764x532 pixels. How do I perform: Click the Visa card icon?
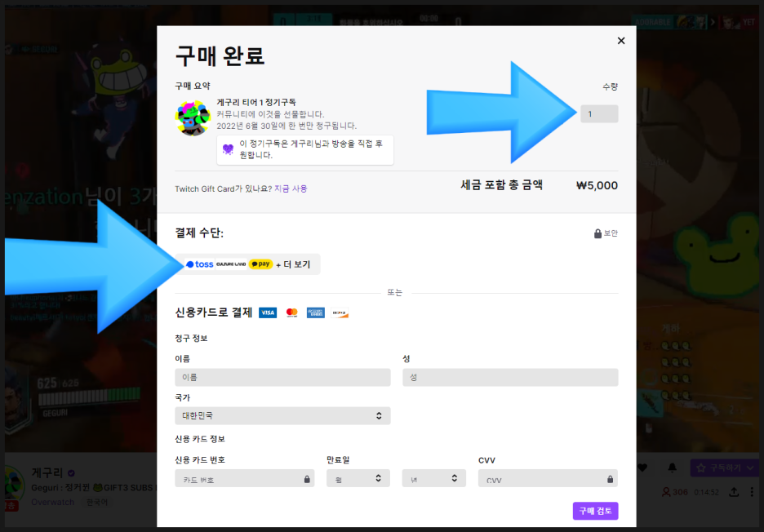(x=268, y=313)
